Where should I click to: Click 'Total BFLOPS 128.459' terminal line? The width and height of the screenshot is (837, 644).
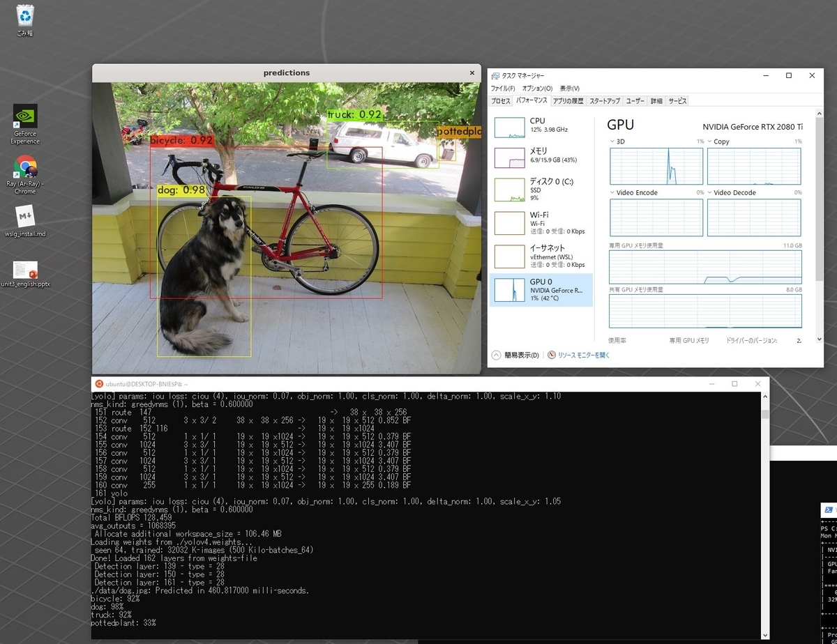131,518
